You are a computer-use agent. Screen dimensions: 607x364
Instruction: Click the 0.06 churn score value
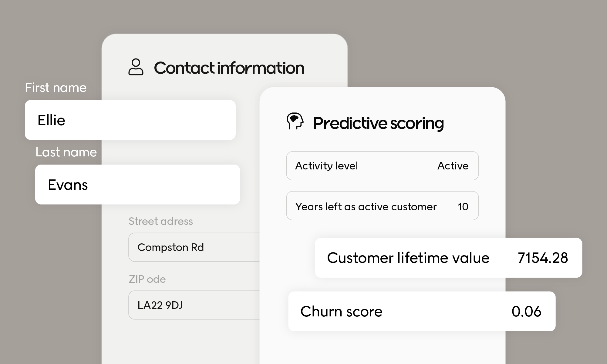click(x=526, y=312)
